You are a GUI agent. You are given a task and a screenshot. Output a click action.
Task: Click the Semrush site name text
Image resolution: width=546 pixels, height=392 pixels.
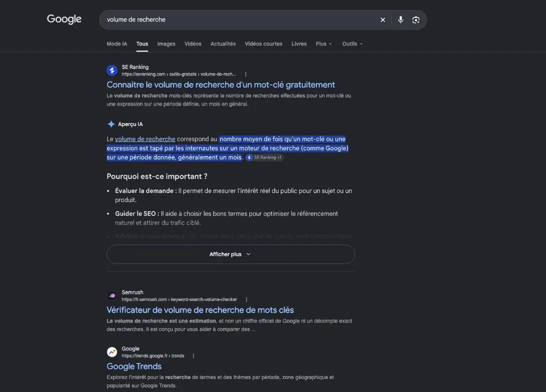[x=132, y=292]
